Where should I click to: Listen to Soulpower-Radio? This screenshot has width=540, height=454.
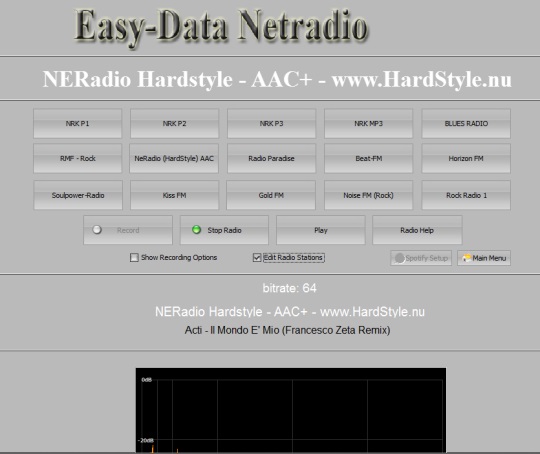pyautogui.click(x=78, y=195)
